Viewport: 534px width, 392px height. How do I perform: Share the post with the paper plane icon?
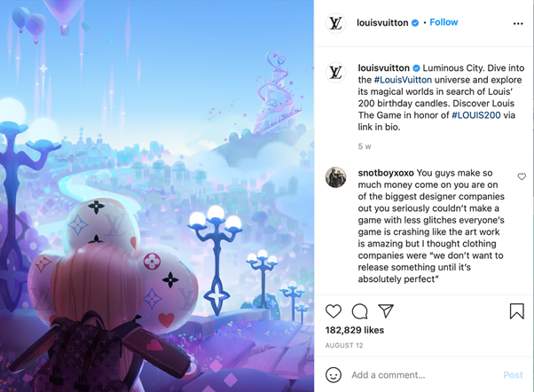pyautogui.click(x=386, y=310)
